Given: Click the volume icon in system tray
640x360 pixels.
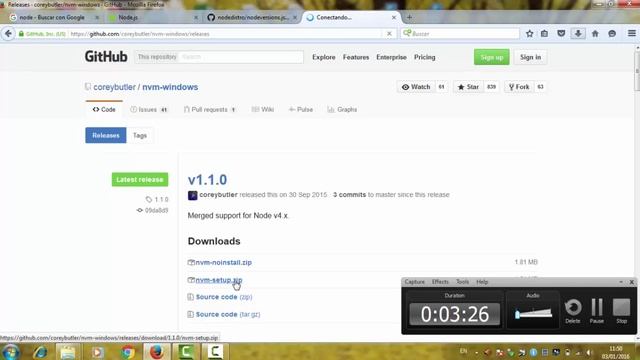Looking at the screenshot, I should click(589, 352).
